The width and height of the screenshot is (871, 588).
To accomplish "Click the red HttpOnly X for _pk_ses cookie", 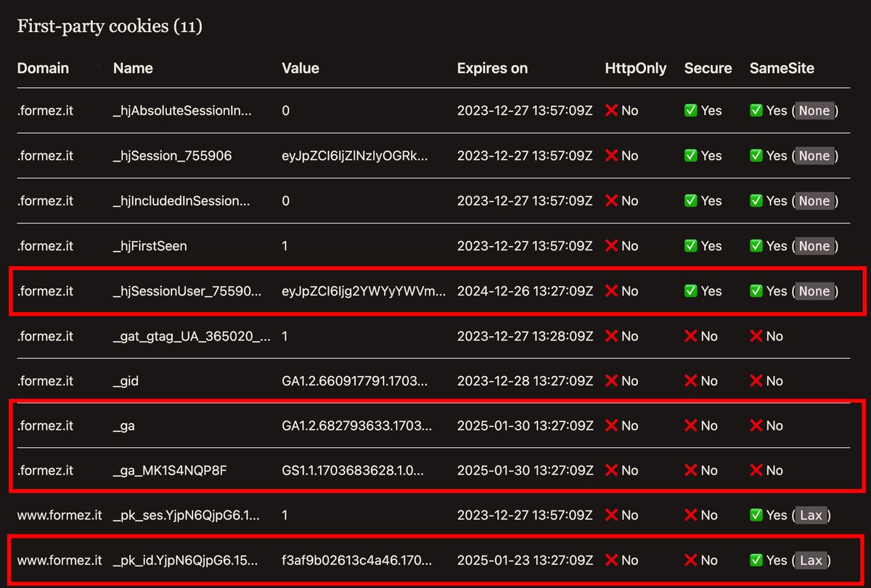I will point(613,515).
